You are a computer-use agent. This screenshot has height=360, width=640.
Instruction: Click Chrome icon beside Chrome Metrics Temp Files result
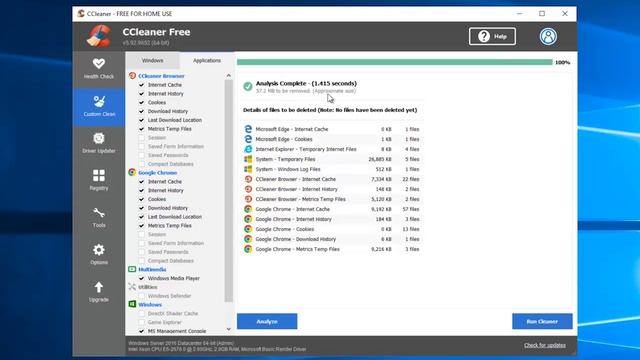(248, 249)
